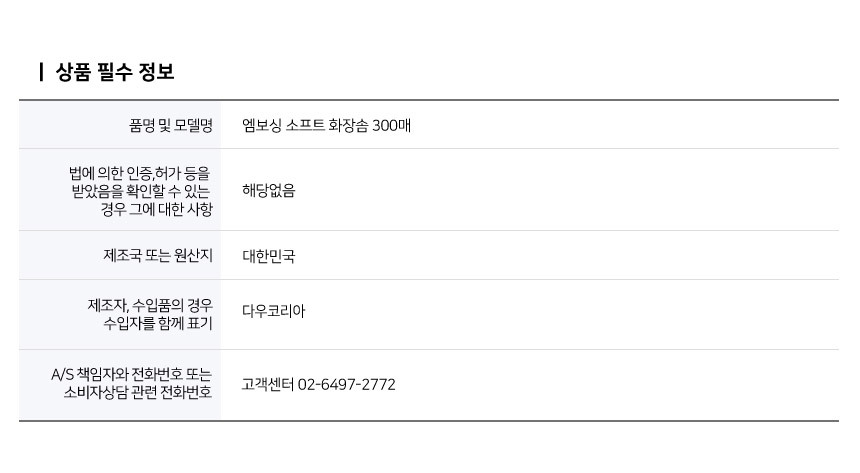Click the '법에 의한 인증,허가 등을' label line

click(x=140, y=171)
